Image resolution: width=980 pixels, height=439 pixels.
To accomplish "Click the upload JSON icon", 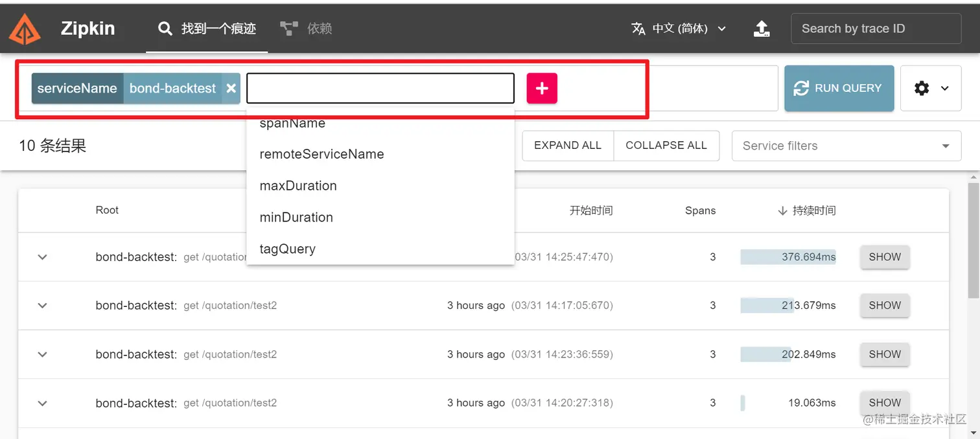I will 762,28.
